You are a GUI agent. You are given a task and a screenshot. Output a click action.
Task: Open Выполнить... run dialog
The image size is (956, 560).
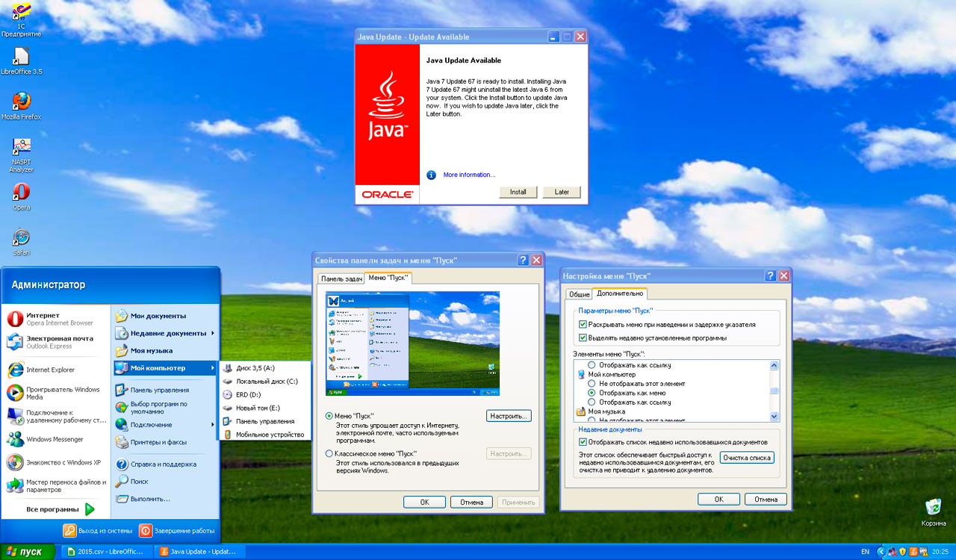(164, 499)
